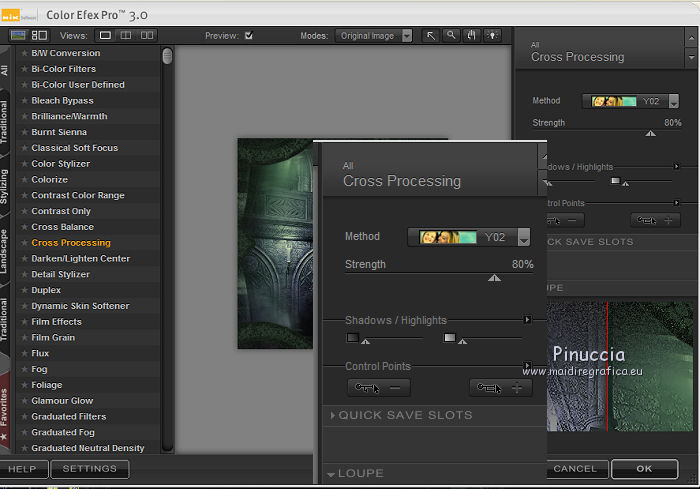700x489 pixels.
Task: Click the remove control point minus button
Action: coord(379,388)
